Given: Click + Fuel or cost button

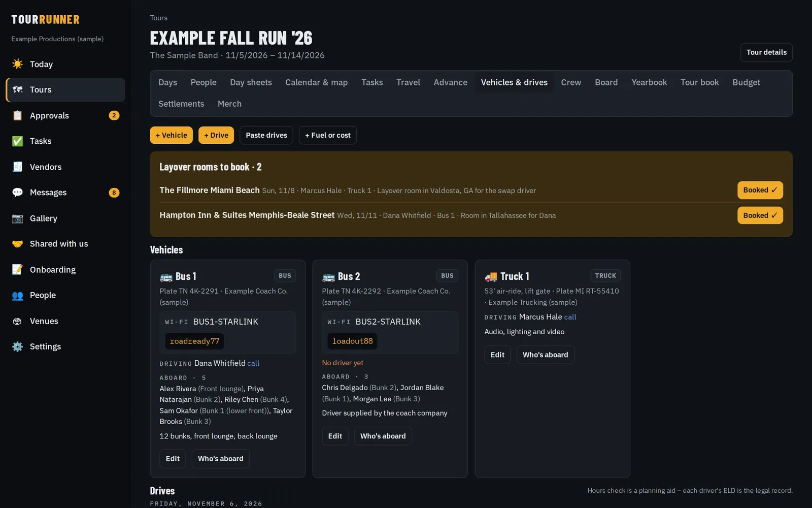Looking at the screenshot, I should pyautogui.click(x=328, y=135).
